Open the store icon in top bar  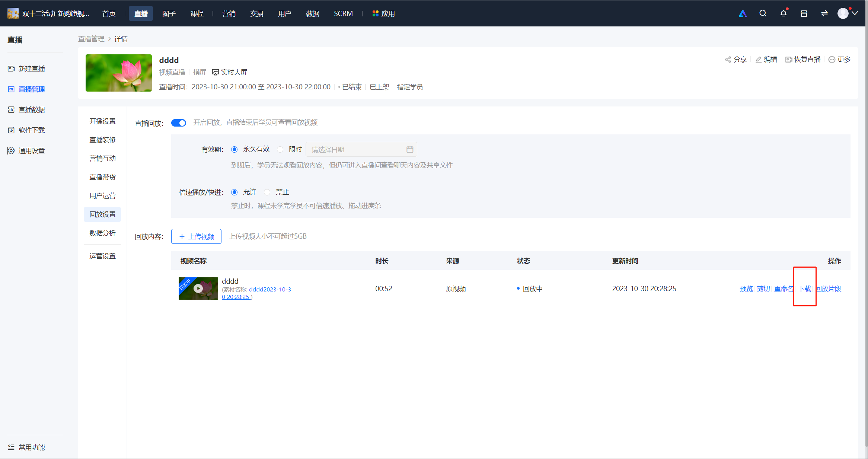[804, 13]
